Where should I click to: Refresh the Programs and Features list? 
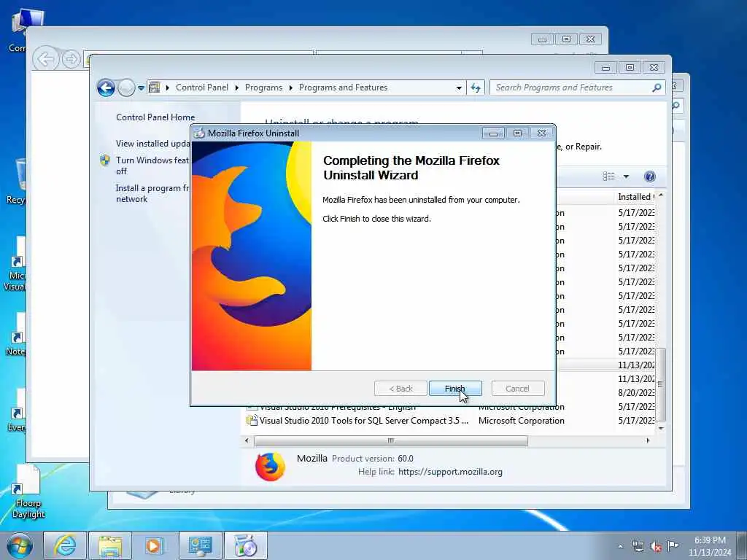coord(476,87)
